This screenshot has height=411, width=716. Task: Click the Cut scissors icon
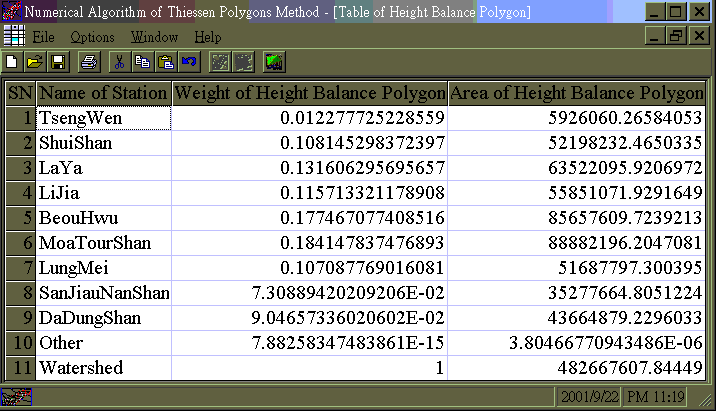(119, 62)
